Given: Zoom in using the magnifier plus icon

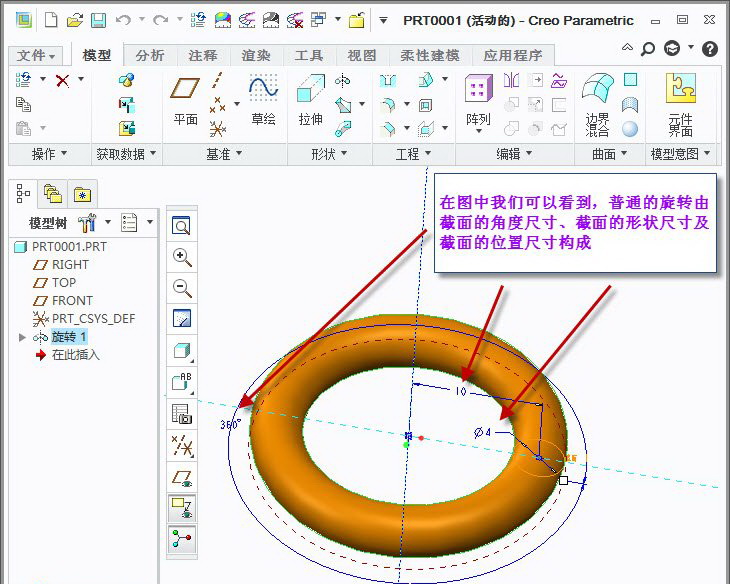Looking at the screenshot, I should 182,257.
